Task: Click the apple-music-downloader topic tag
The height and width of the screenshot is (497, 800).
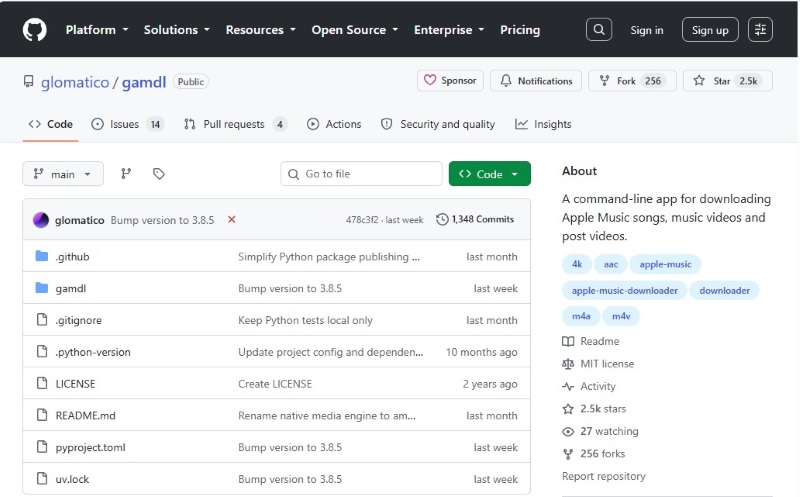Action: (624, 290)
